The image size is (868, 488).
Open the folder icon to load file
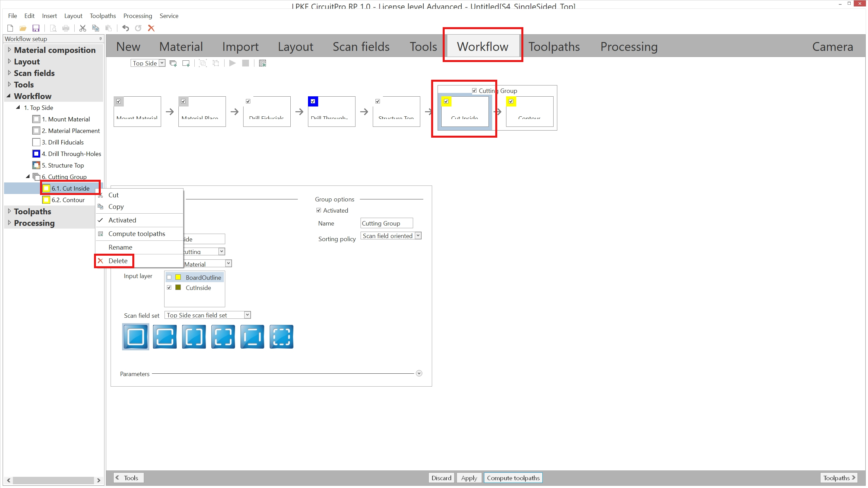tap(23, 28)
